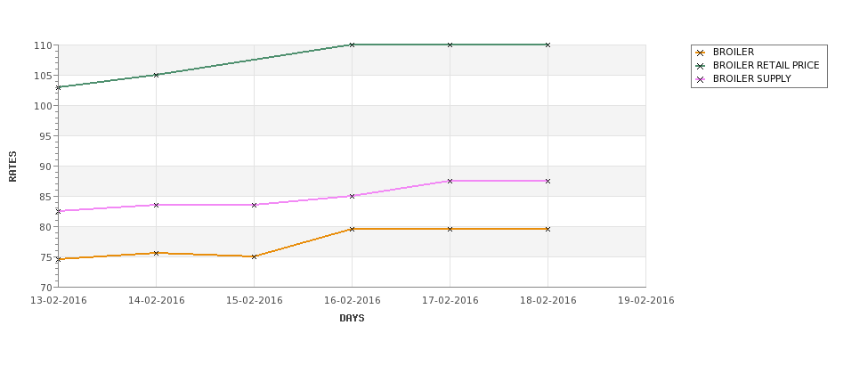Select the BROILER RETAIL PRICE legend label
Screen dimensions: 868x382
(x=766, y=65)
